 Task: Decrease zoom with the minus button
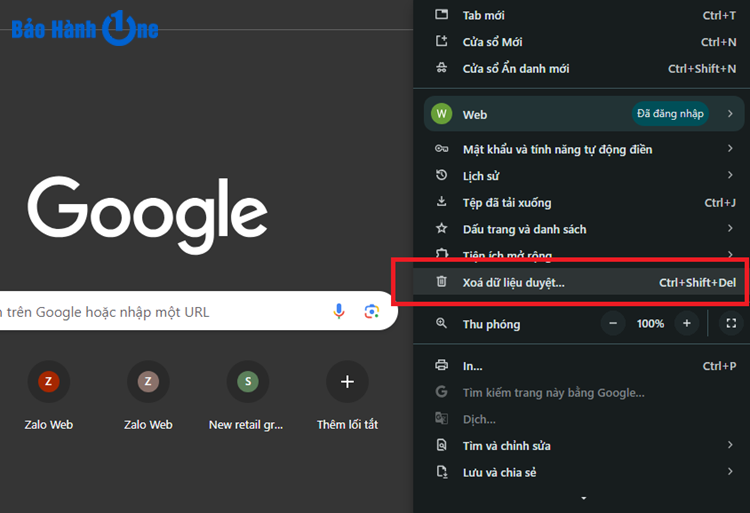pos(613,324)
